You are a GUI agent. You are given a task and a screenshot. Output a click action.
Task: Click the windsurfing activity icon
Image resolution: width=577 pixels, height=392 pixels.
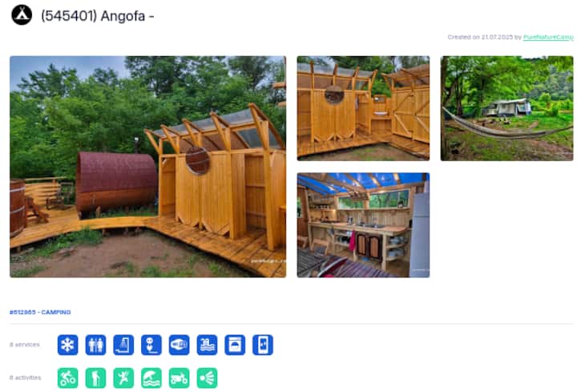pyautogui.click(x=151, y=378)
